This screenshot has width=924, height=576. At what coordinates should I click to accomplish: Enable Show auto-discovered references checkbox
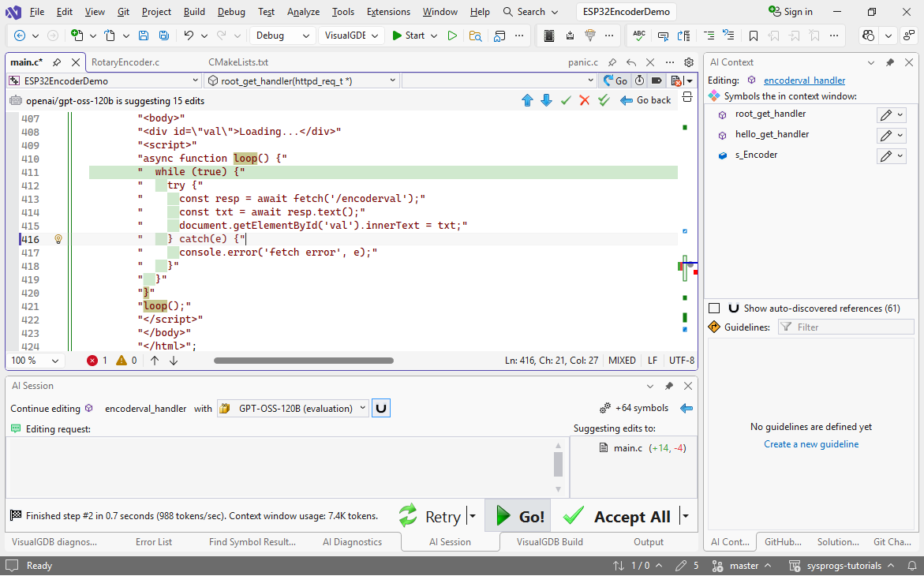[714, 309]
